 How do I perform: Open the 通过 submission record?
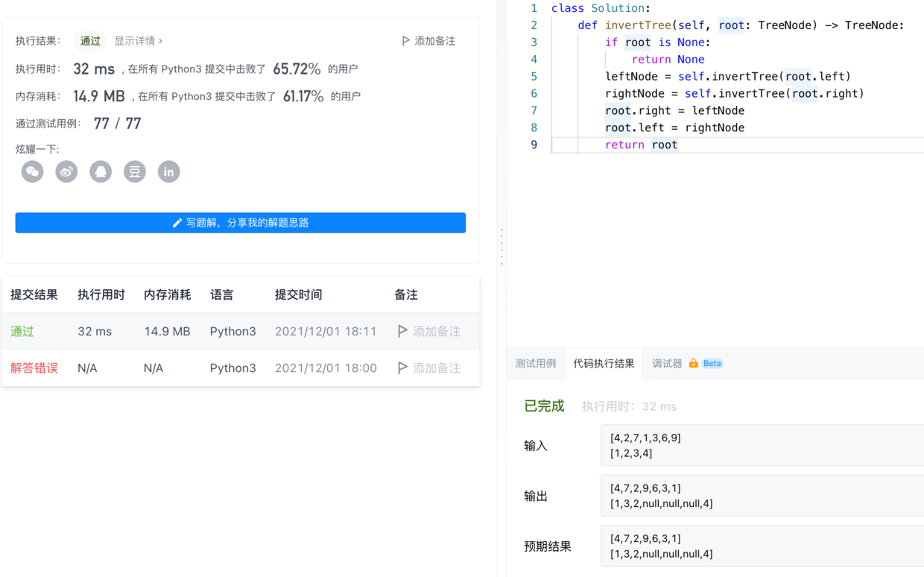(22, 331)
